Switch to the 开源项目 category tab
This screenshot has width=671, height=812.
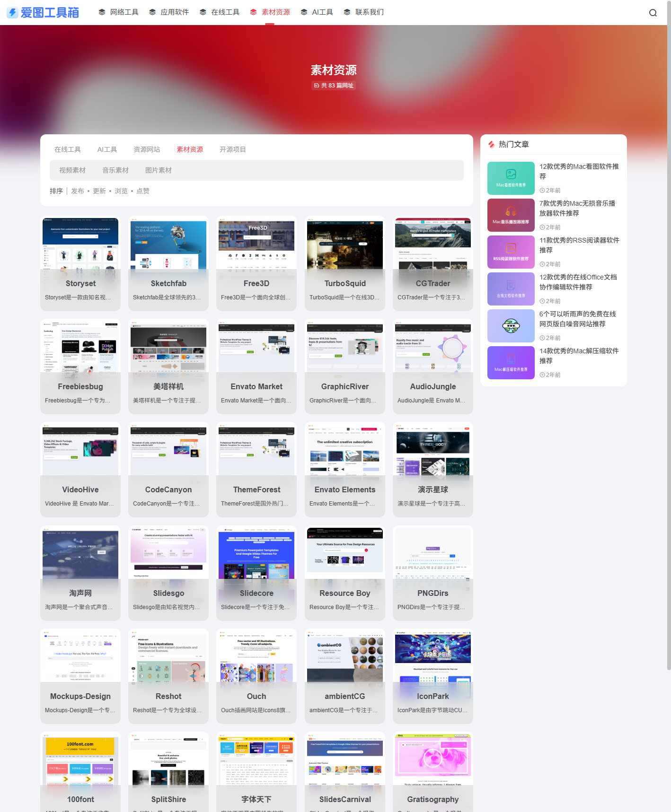point(232,149)
